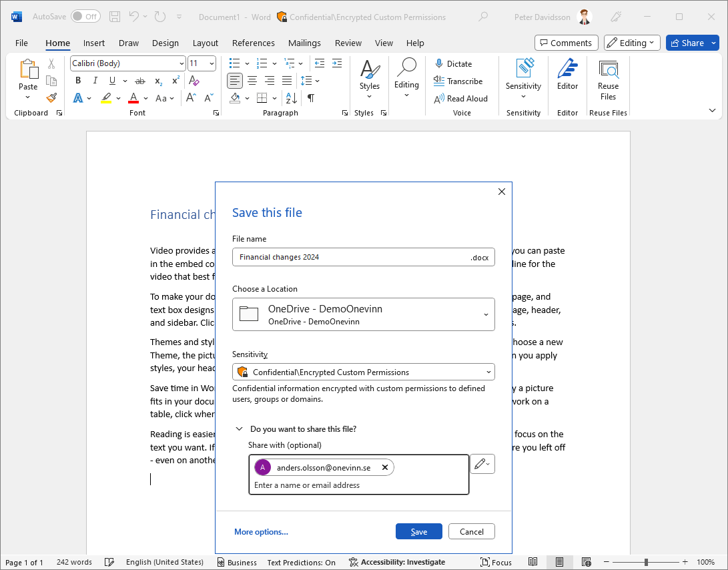Open the Sensitivity label dropdown in dialog

click(364, 372)
